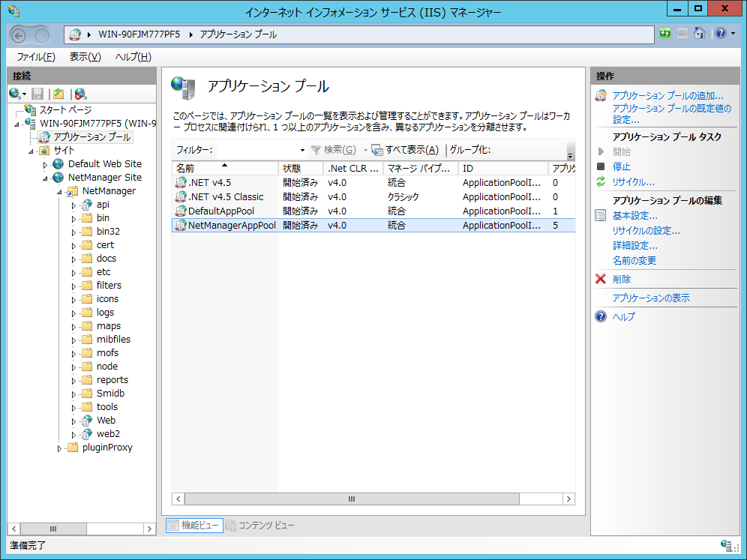747x560 pixels.
Task: Collapse the NetManager Site tree node
Action: click(x=46, y=178)
